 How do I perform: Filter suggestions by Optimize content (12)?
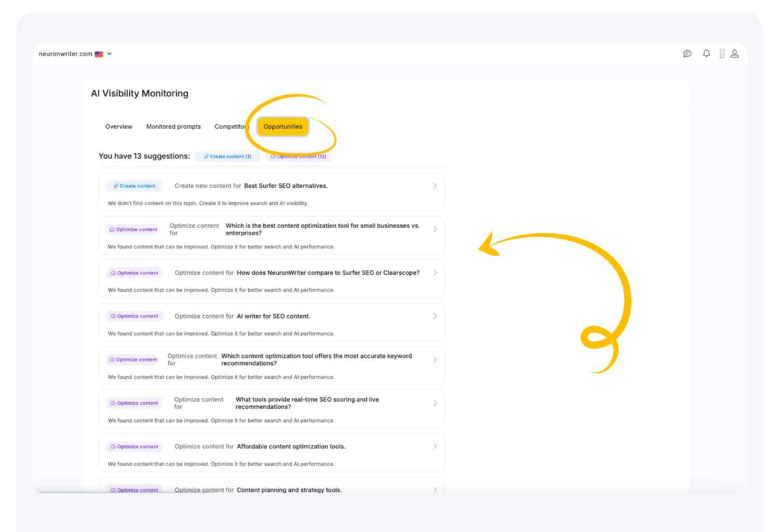(x=299, y=156)
